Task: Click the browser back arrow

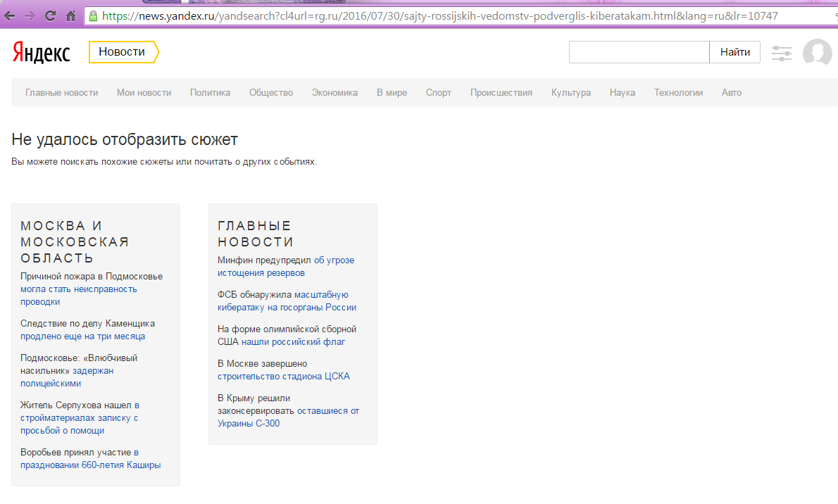Action: pyautogui.click(x=9, y=15)
